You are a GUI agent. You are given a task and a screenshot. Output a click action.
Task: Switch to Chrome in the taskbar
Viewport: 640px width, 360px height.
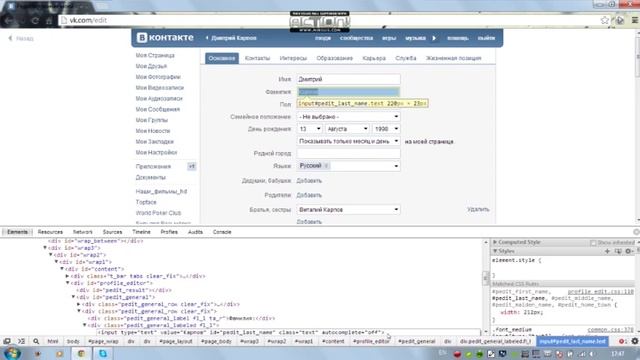[81, 353]
